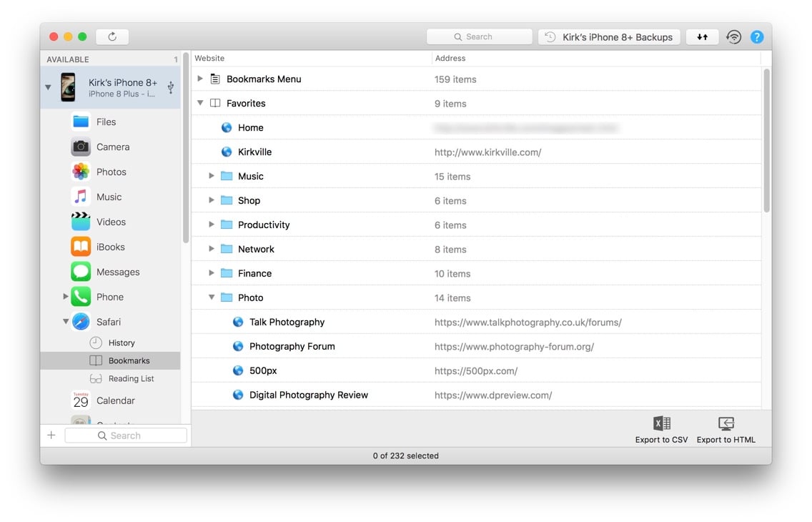Click the iPhone device thumbnail
Image resolution: width=812 pixels, height=522 pixels.
(68, 87)
